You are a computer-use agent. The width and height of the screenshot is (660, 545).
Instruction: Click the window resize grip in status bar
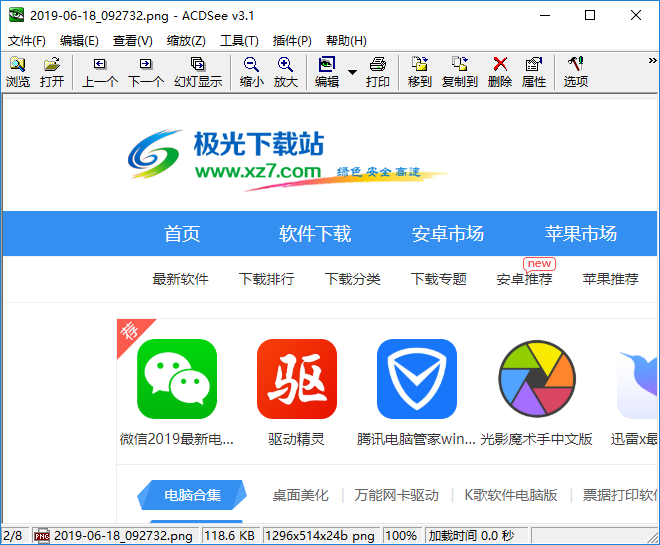tap(653, 537)
